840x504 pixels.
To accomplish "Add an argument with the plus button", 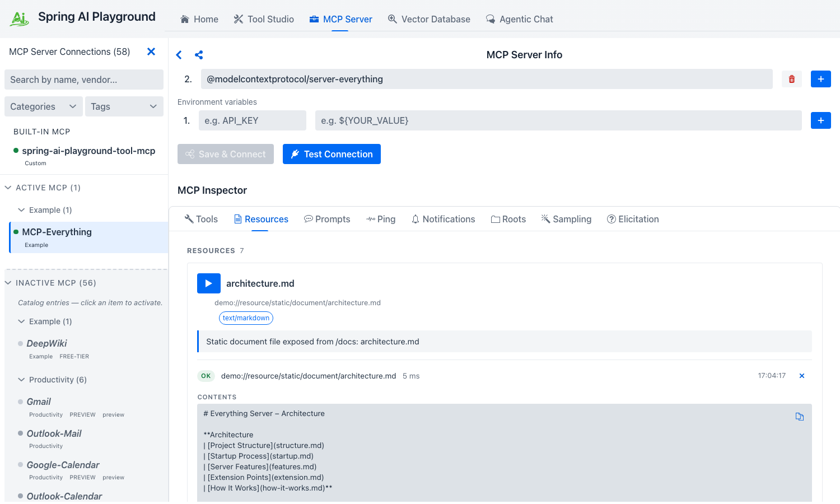I will coord(821,79).
